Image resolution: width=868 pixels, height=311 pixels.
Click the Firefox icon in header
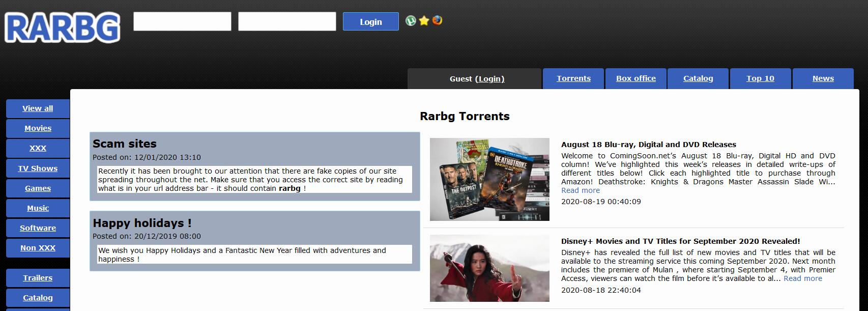(x=437, y=21)
